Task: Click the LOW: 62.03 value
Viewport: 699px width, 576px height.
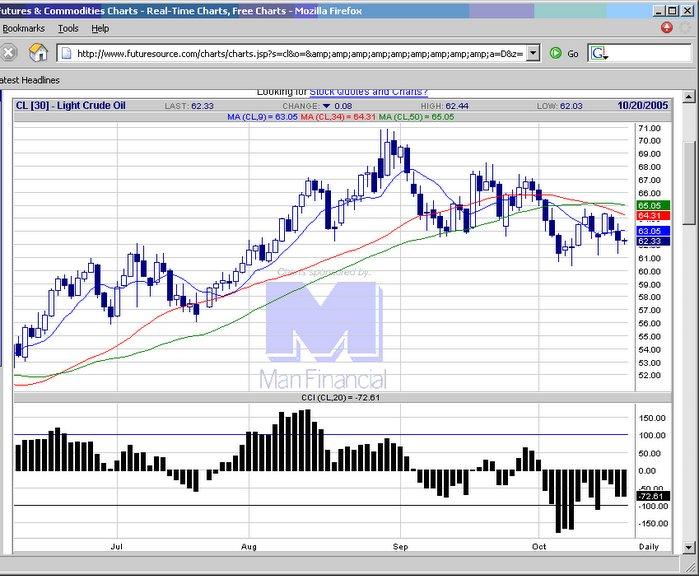Action: tap(559, 106)
